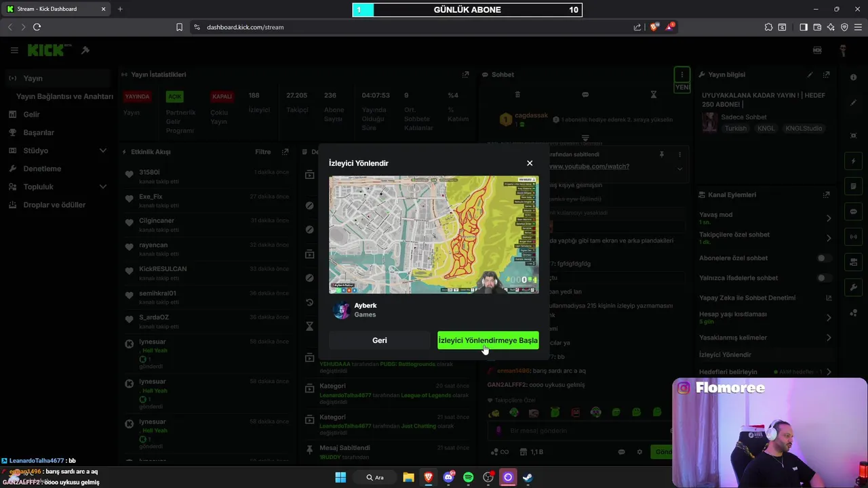
Task: Open browser extensions puzzle icon
Action: [768, 27]
